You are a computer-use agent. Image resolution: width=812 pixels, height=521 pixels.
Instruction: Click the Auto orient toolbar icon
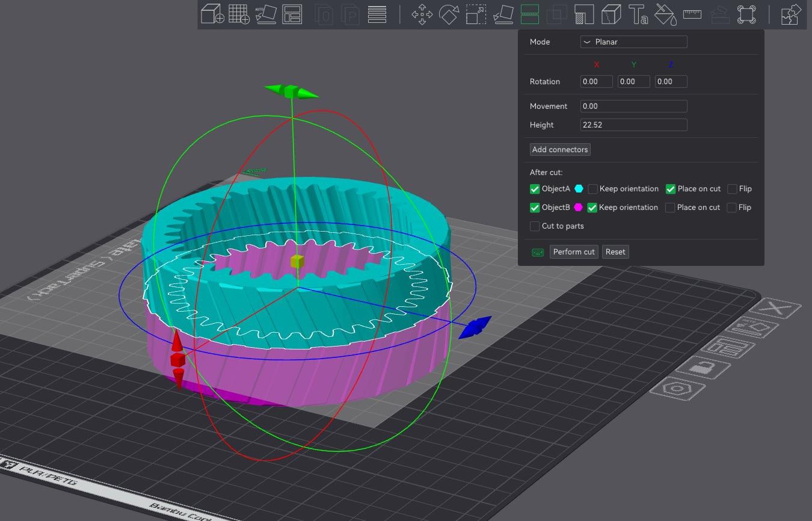coord(265,14)
